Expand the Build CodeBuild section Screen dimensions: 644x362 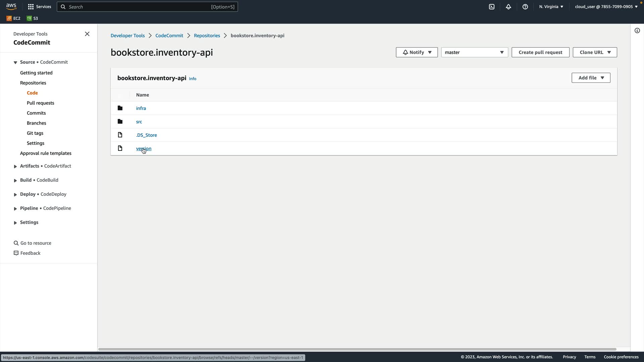pos(15,180)
